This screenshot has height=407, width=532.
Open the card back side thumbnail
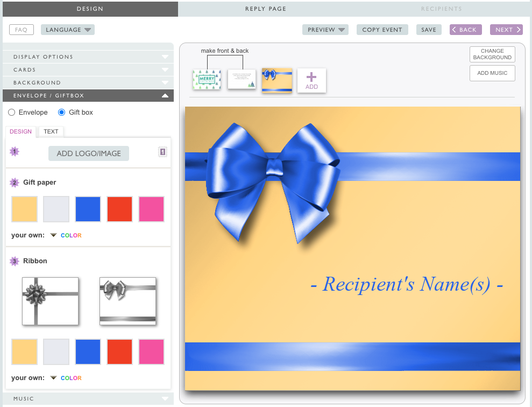click(x=242, y=80)
